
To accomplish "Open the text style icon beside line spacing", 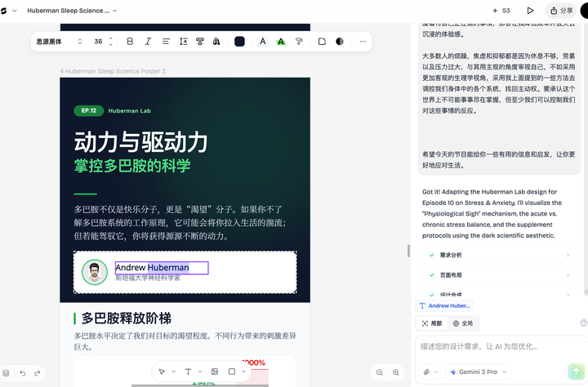I will (200, 42).
